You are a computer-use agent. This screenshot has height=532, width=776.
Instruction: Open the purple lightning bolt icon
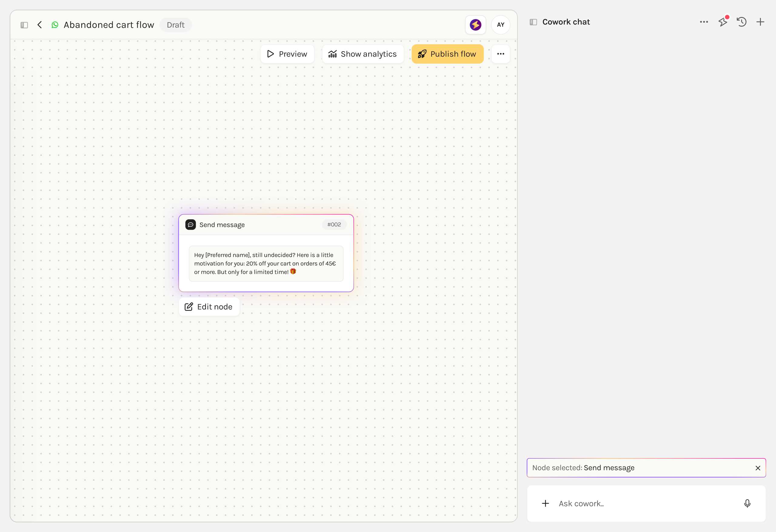click(x=476, y=25)
